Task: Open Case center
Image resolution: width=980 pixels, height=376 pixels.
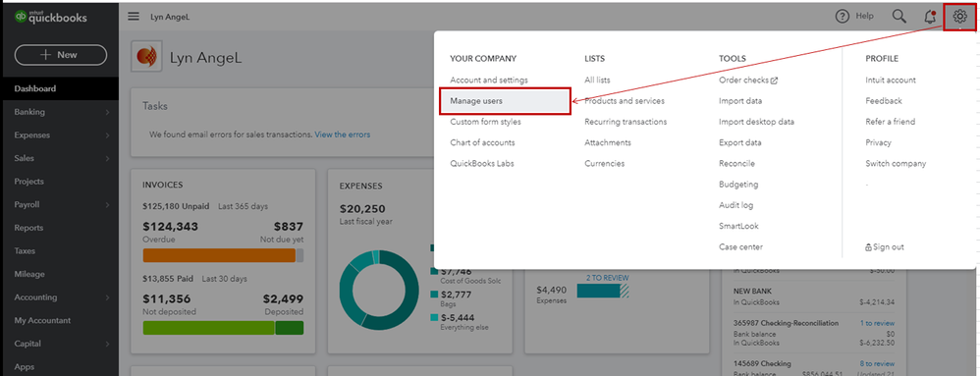Action: click(x=740, y=246)
